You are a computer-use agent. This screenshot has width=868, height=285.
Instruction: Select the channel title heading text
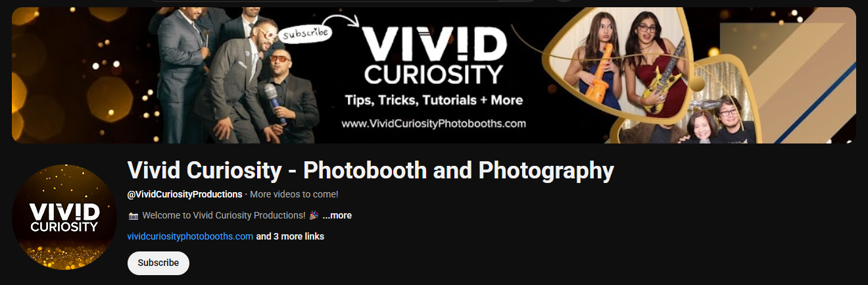[370, 170]
